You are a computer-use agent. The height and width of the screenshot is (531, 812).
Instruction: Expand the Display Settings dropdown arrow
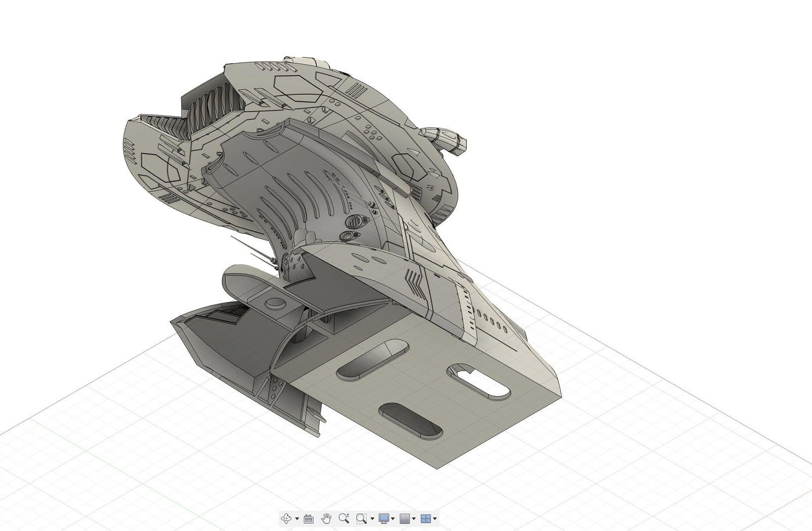(393, 519)
